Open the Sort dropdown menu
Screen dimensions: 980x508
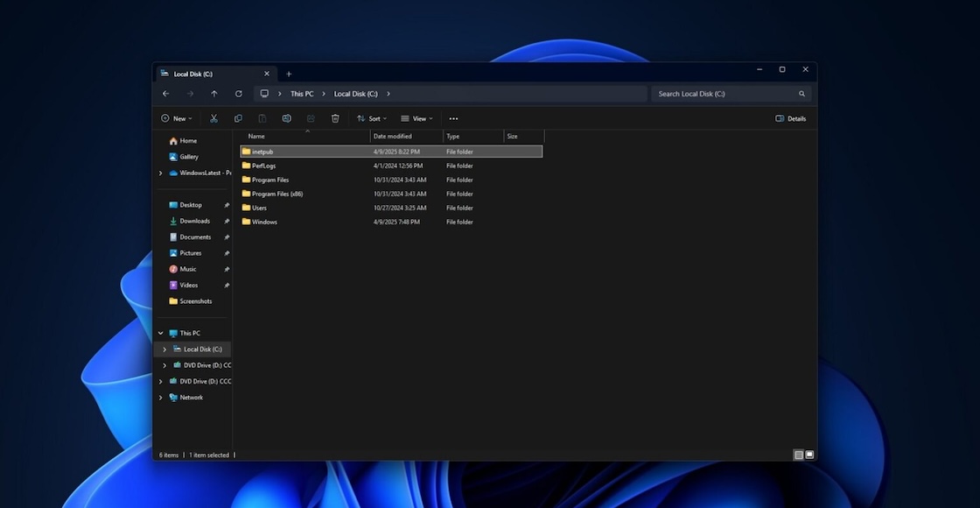pyautogui.click(x=372, y=118)
